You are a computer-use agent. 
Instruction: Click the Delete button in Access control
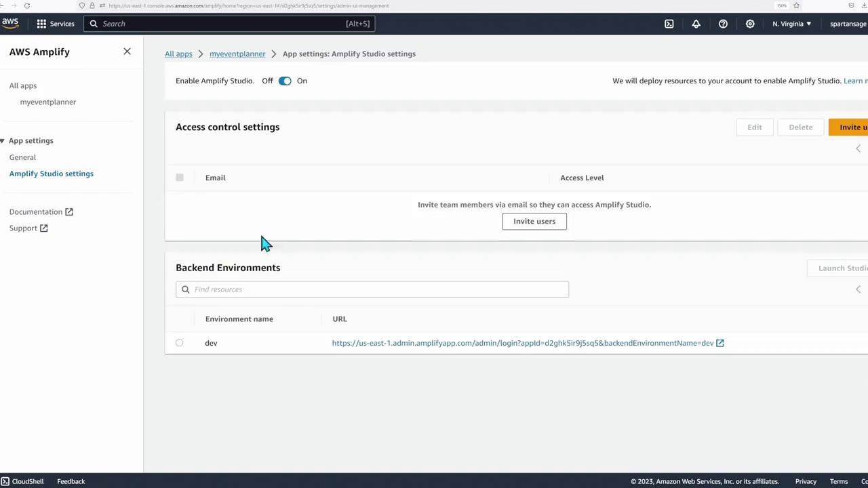(x=801, y=127)
